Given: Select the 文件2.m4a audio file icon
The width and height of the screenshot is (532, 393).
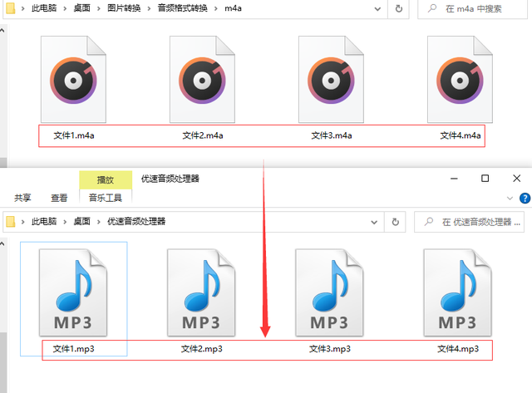Looking at the screenshot, I should [203, 81].
